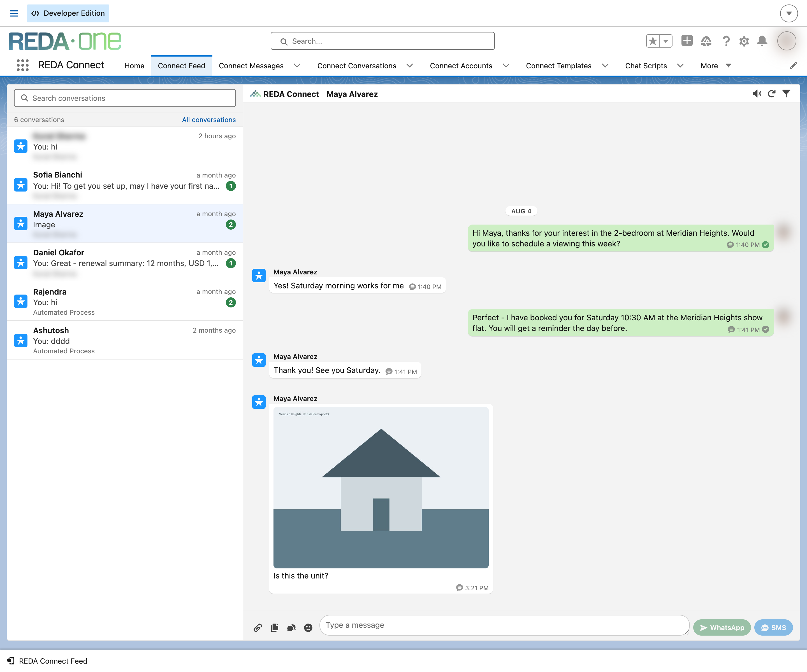Viewport: 807px width, 672px height.
Task: Focus the global Search field
Action: coord(382,41)
